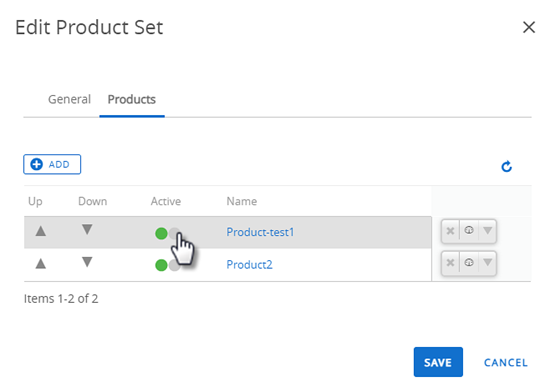Click the middle action icon for Product-test1
The width and height of the screenshot is (550, 392).
pyautogui.click(x=469, y=231)
